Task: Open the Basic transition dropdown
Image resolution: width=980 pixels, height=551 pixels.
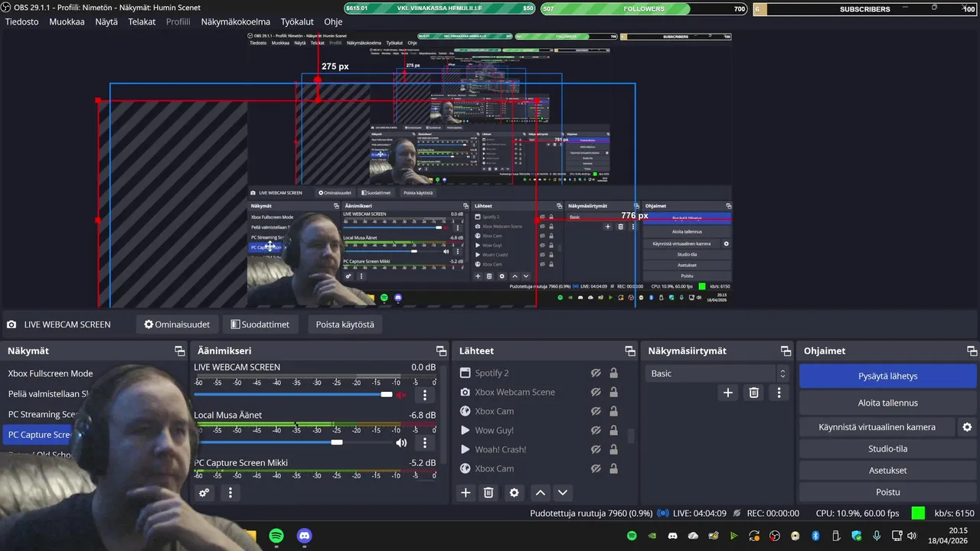Action: click(x=717, y=373)
